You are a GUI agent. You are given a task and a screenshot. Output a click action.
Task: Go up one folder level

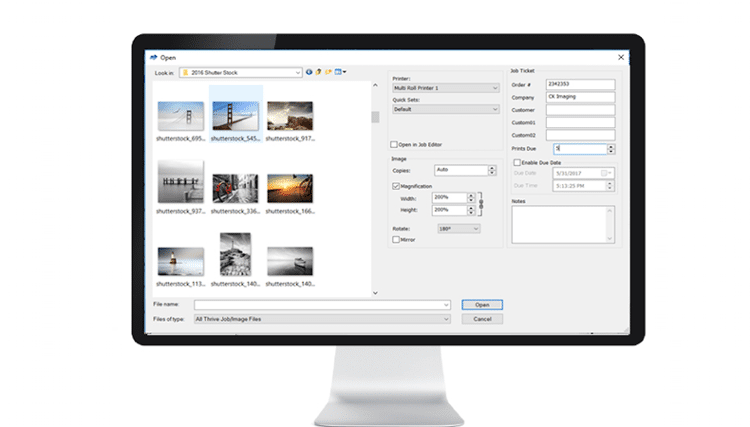pos(319,72)
